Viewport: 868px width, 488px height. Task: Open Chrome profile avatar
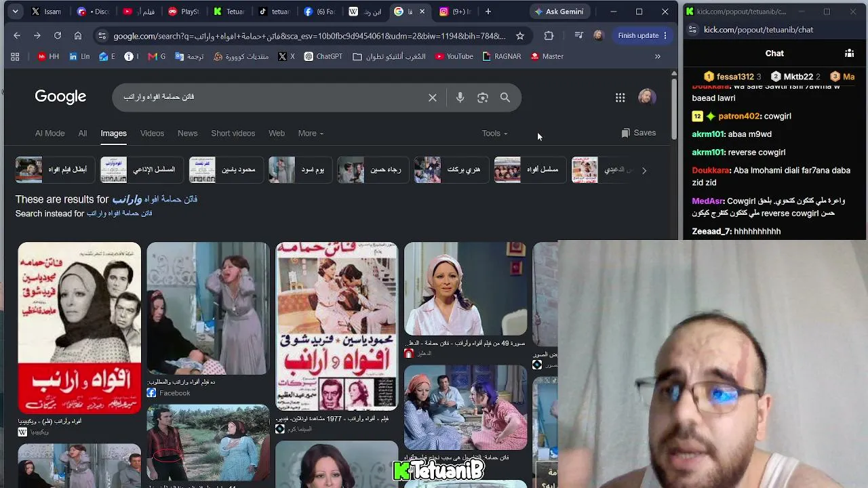pos(598,35)
